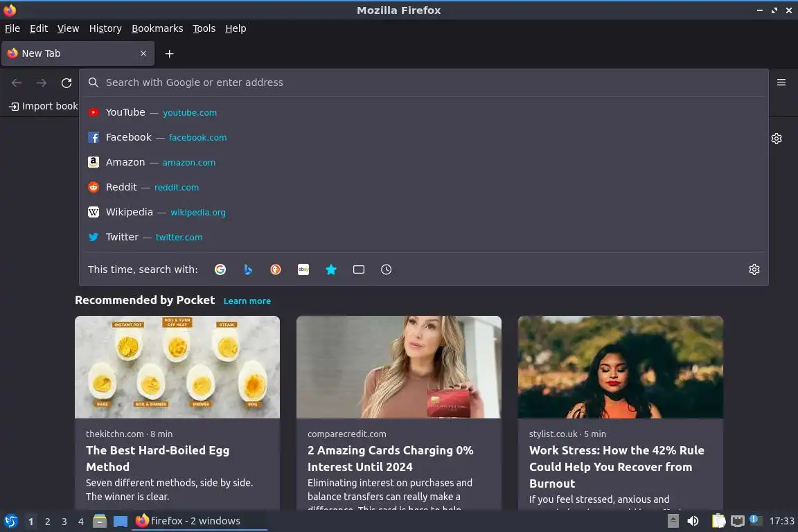Open work stress article thumbnail

click(x=621, y=367)
